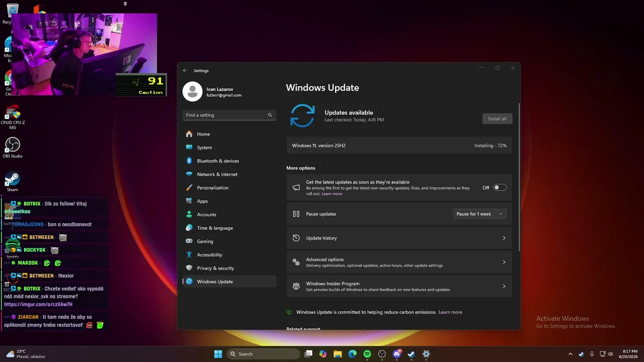This screenshot has height=362, width=644.
Task: Go back using the Settings back arrow
Action: [185, 70]
